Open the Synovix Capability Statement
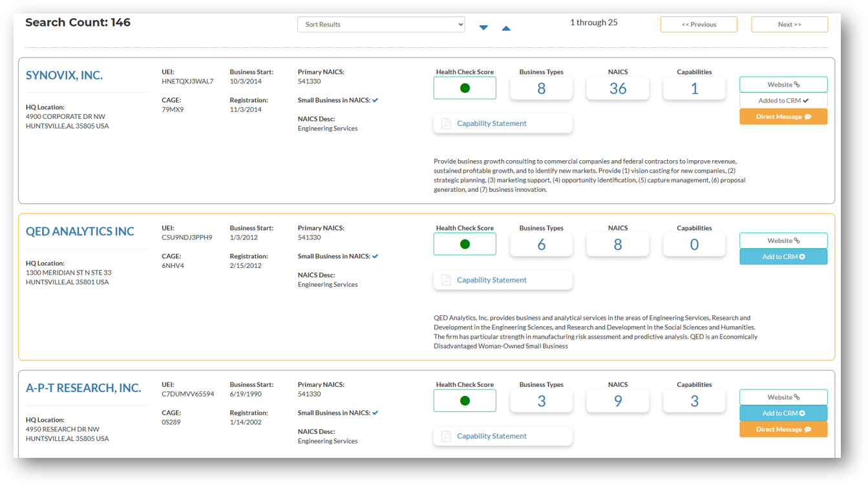The width and height of the screenshot is (868, 485). 503,123
